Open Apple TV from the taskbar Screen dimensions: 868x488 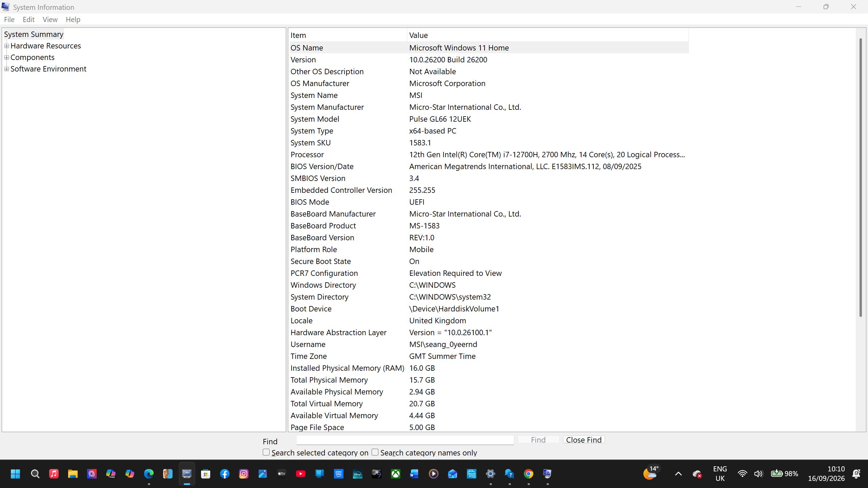tap(282, 474)
